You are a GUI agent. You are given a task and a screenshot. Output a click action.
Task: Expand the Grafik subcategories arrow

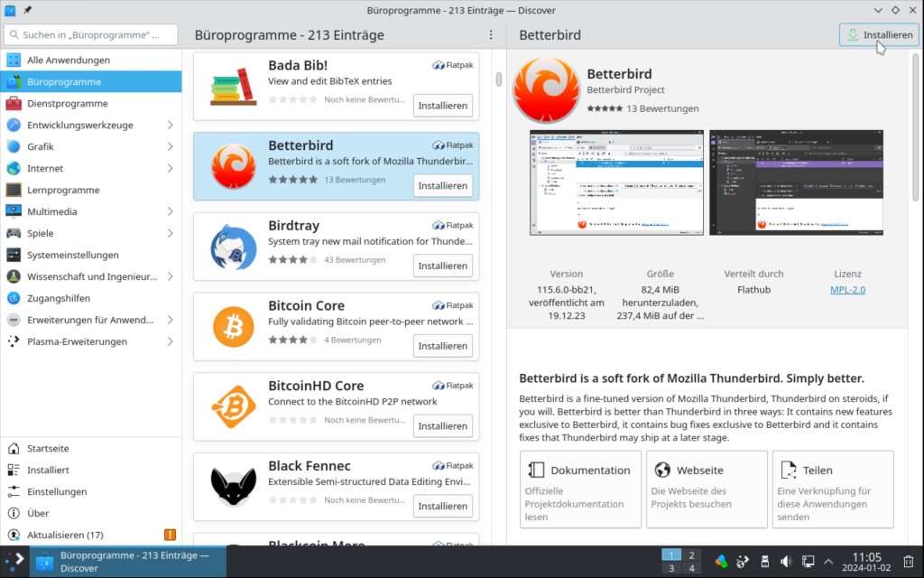[x=170, y=147]
